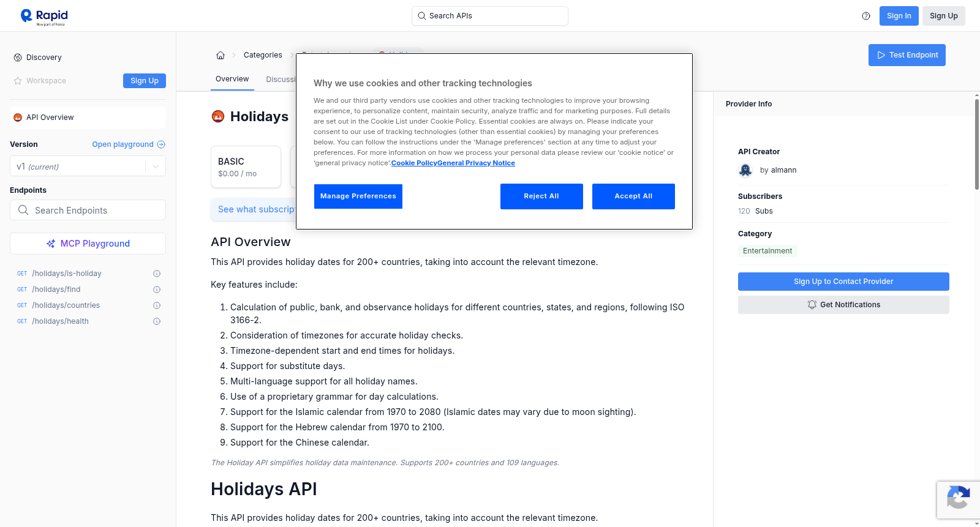This screenshot has height=527, width=980.
Task: Click the Entertainment category tag
Action: (767, 251)
